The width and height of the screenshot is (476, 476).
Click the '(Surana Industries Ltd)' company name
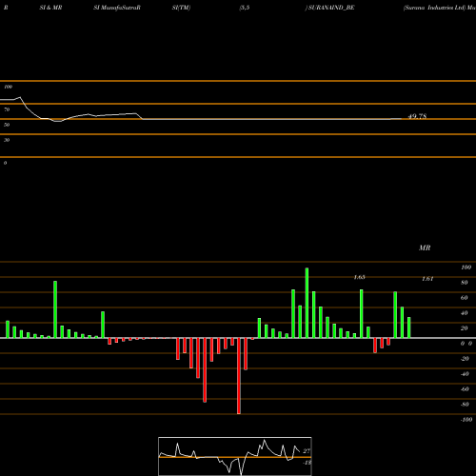pyautogui.click(x=434, y=8)
